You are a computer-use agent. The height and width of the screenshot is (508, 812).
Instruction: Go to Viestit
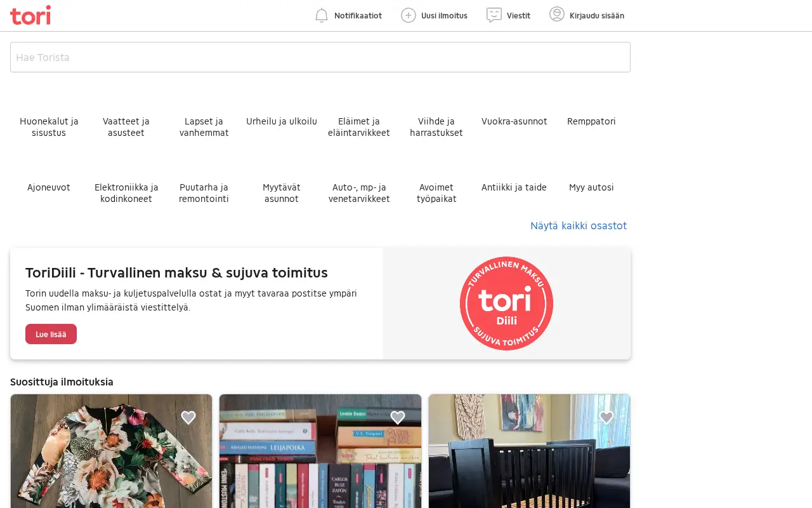click(508, 15)
